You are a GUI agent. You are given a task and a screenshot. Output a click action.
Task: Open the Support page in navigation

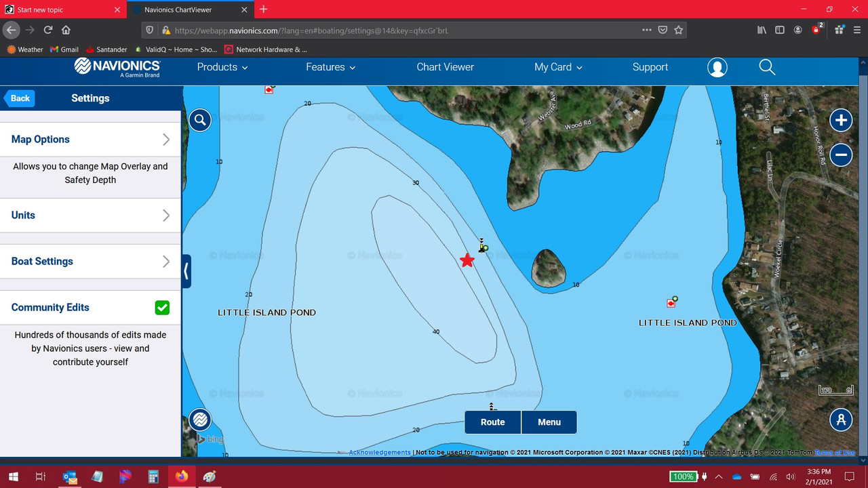click(x=650, y=67)
